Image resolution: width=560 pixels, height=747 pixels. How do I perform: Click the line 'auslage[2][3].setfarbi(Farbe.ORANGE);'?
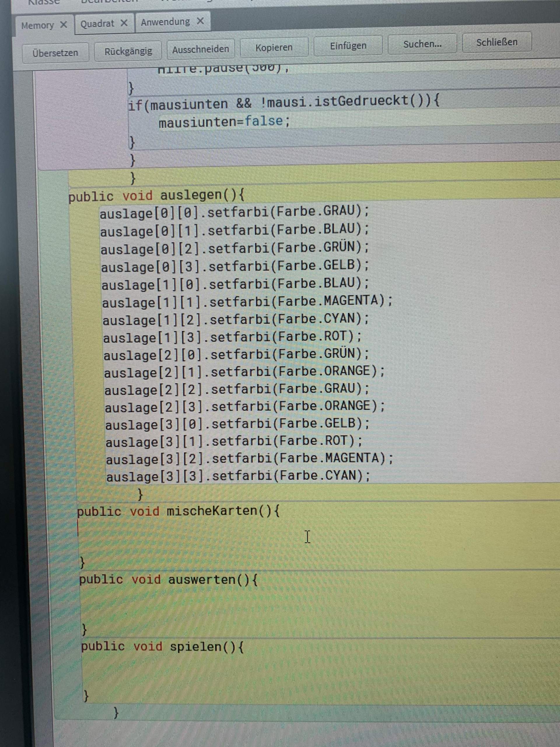(245, 407)
